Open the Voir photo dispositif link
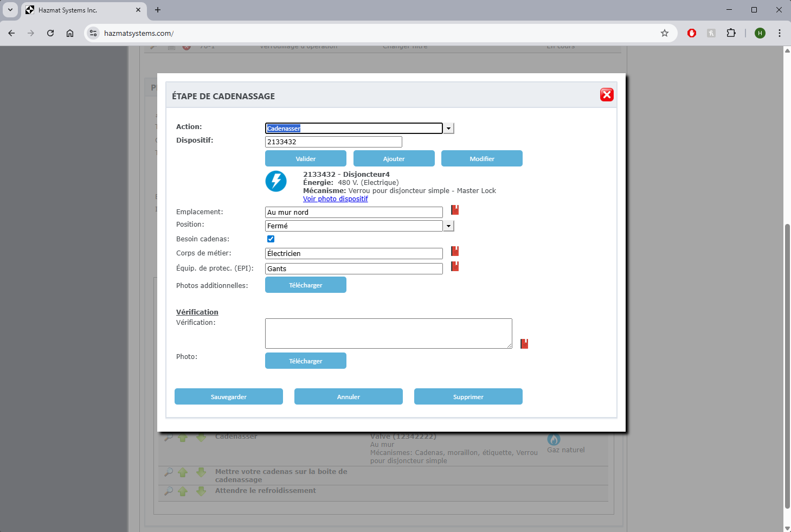 click(x=335, y=199)
